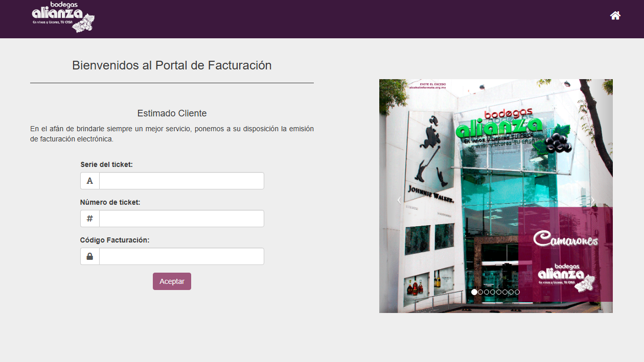The width and height of the screenshot is (644, 362).
Task: Select the first carousel indicator dot
Action: (474, 292)
